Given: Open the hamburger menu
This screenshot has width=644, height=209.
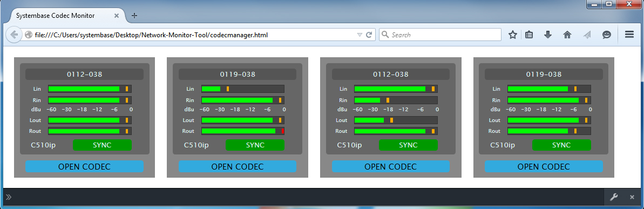Looking at the screenshot, I should pos(629,35).
